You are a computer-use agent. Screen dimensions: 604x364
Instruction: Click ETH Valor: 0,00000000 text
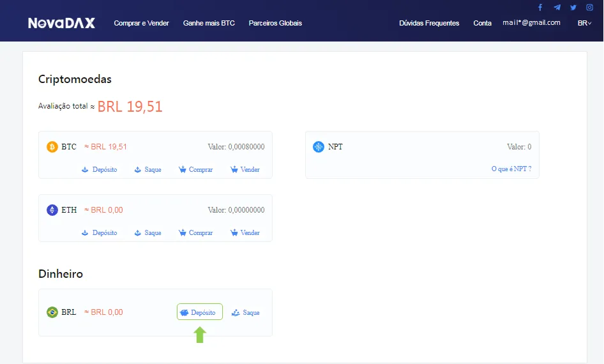(236, 210)
